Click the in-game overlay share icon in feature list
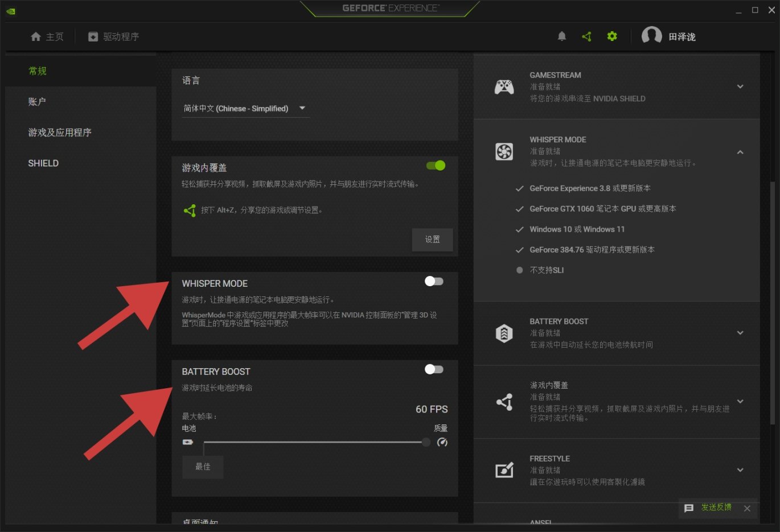The image size is (780, 532). click(504, 402)
